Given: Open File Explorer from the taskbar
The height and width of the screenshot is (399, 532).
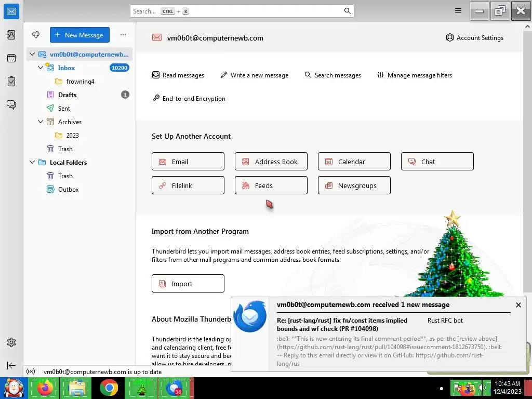Looking at the screenshot, I should click(x=76, y=388).
